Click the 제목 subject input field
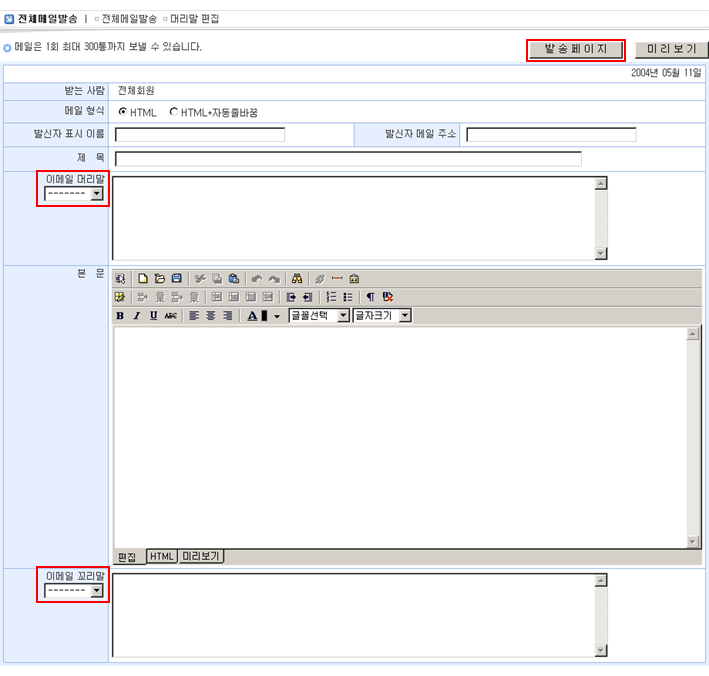 348,159
